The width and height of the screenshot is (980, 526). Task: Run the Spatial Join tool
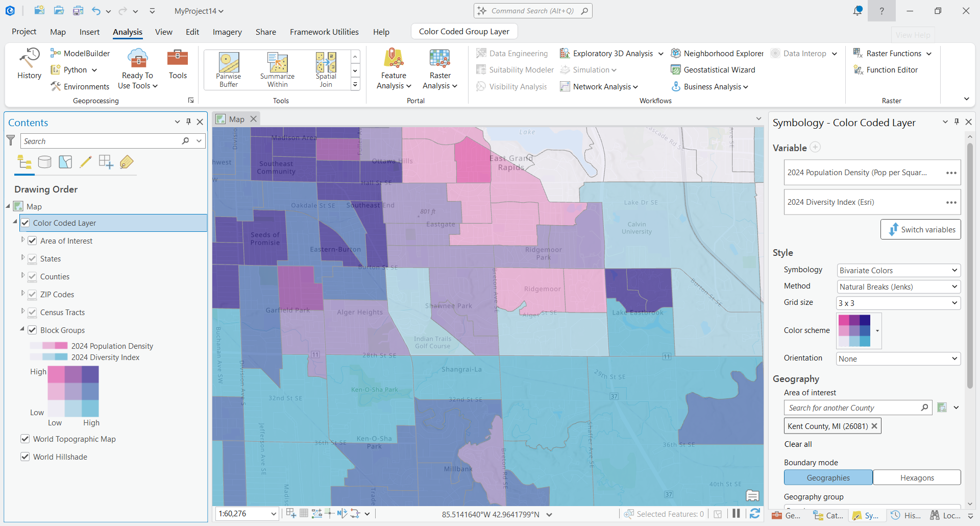(326, 70)
